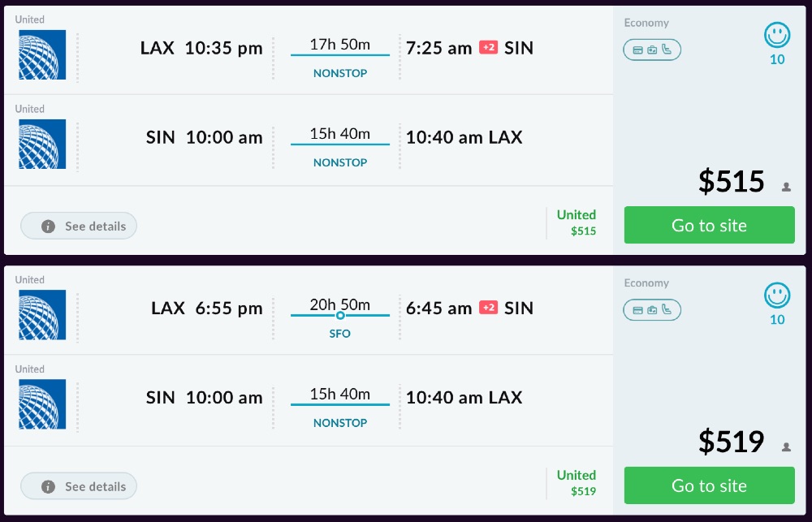Image resolution: width=812 pixels, height=522 pixels.
Task: Open the United $515 provider link
Action: tap(577, 222)
